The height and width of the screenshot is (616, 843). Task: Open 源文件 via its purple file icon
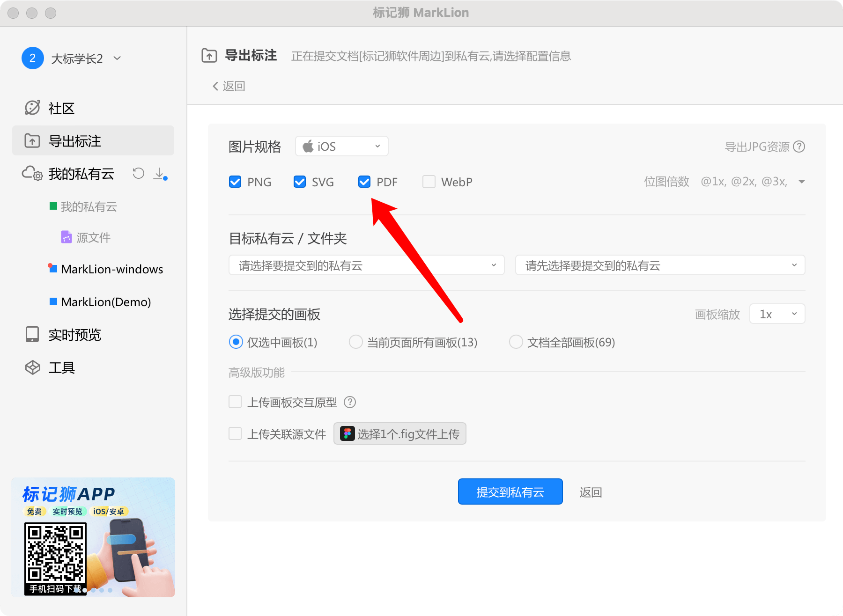pyautogui.click(x=66, y=237)
